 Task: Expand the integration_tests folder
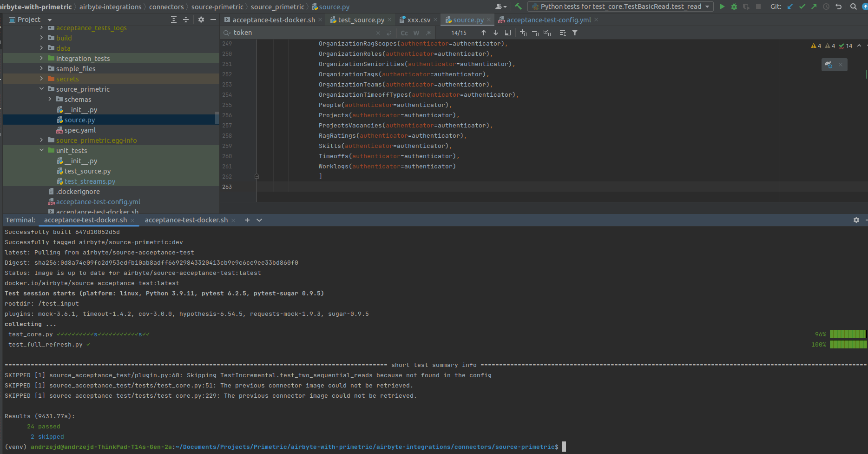41,58
